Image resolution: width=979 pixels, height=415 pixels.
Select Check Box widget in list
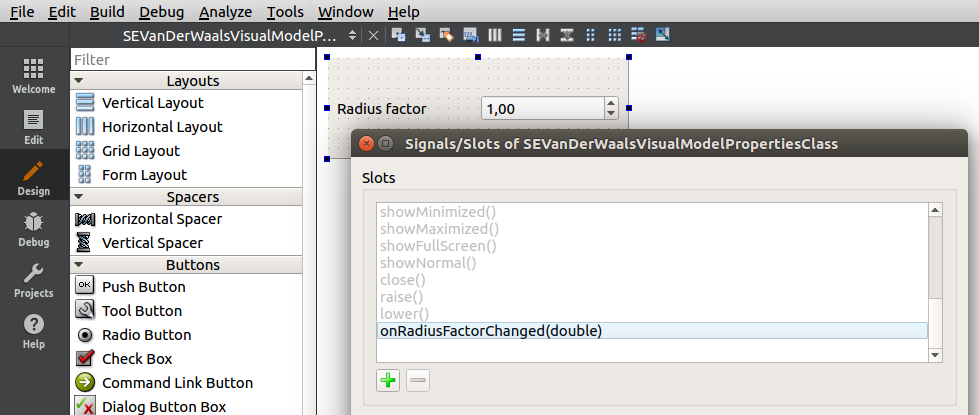coord(137,359)
